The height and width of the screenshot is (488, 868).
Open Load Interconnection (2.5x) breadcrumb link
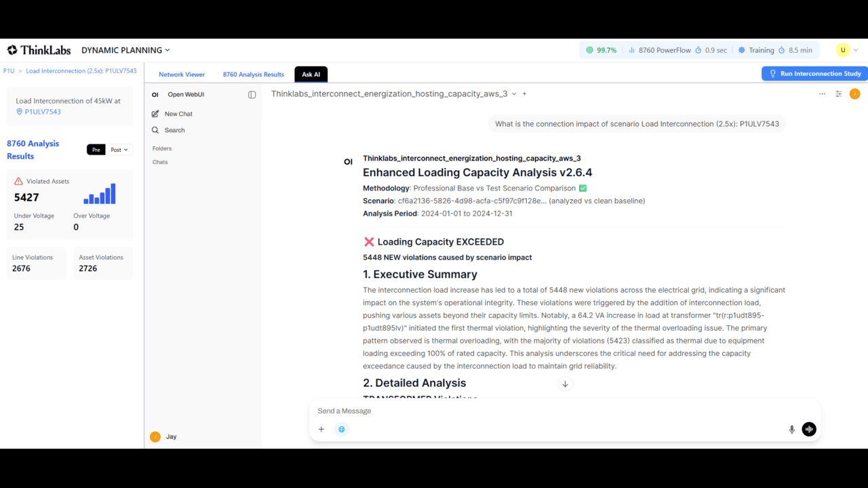pos(81,70)
